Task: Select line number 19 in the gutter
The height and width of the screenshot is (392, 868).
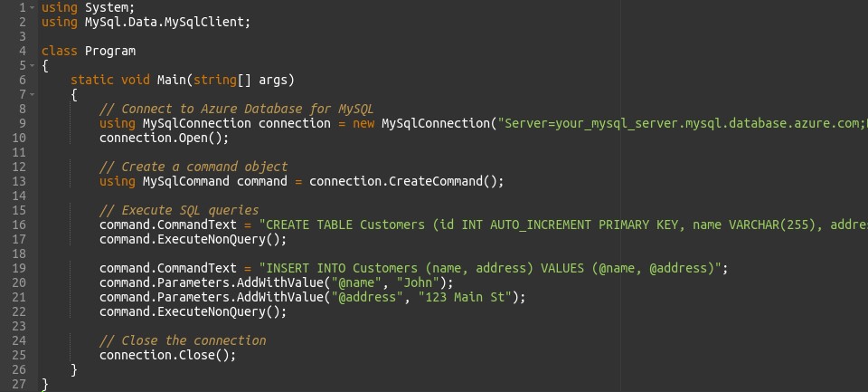Action: pyautogui.click(x=20, y=268)
